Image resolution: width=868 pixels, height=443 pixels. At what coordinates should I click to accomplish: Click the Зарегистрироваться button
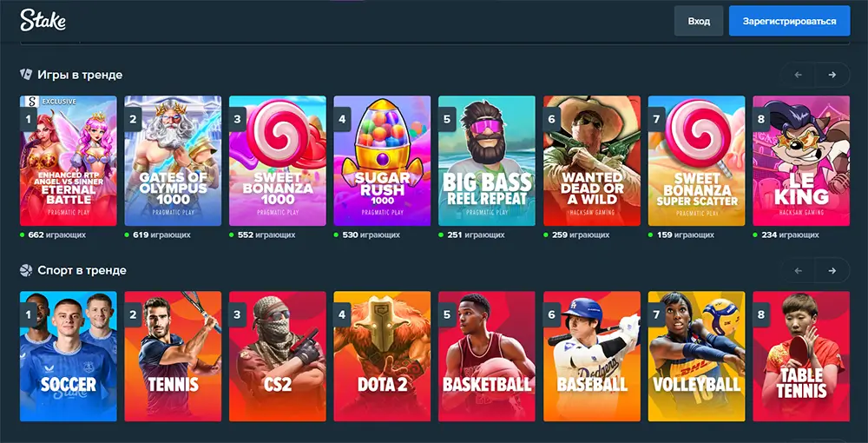789,21
